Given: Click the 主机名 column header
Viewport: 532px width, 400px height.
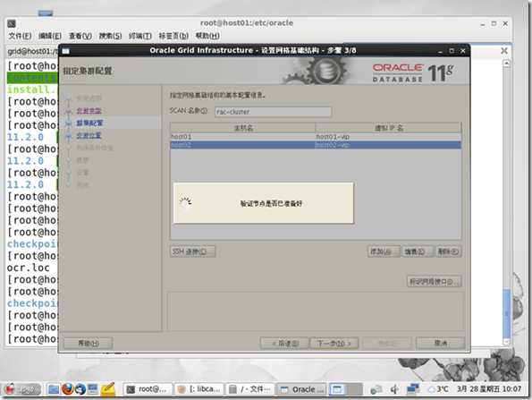Looking at the screenshot, I should [x=243, y=128].
